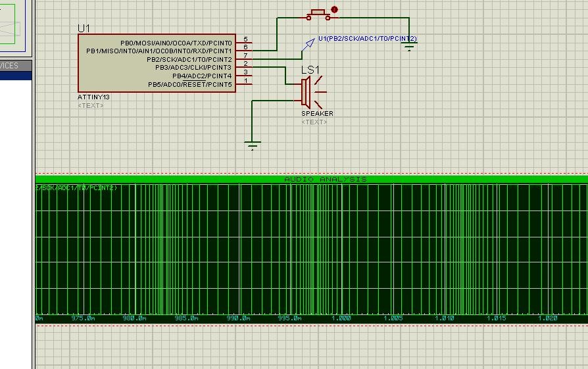Click the 1.000 time axis label
Screen dimensions: 588x369
(341, 318)
